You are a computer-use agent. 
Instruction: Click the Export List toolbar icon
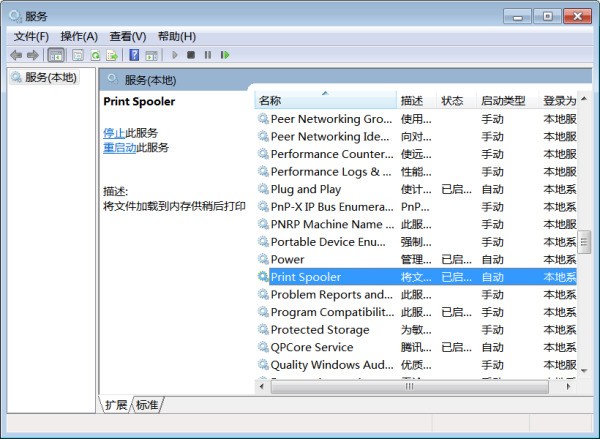pos(113,55)
